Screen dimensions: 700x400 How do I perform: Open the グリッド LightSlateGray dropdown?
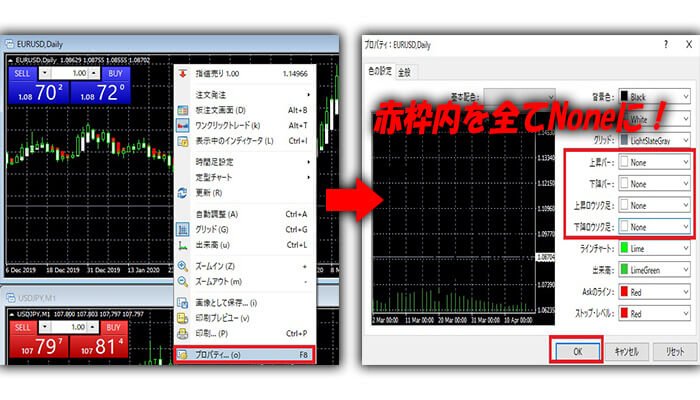(654, 140)
